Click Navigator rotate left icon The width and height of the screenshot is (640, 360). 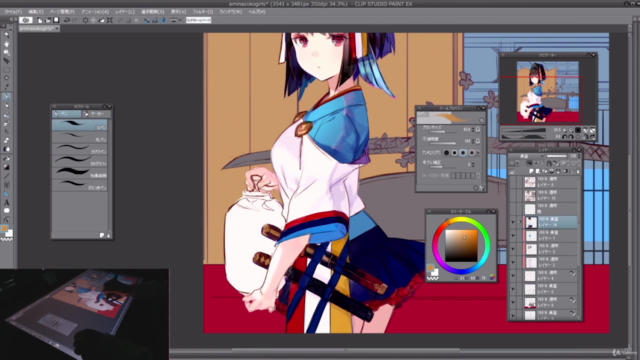coord(565,137)
